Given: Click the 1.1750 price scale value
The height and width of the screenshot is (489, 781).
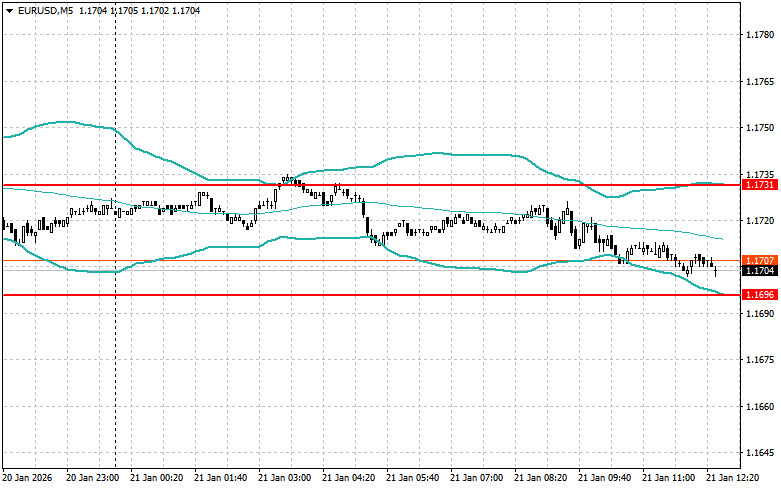Looking at the screenshot, I should 760,128.
